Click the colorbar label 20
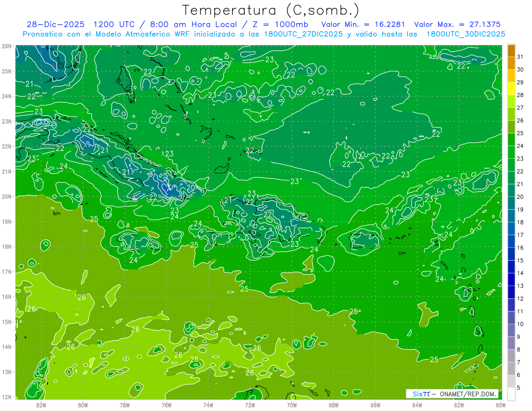 click(520, 197)
